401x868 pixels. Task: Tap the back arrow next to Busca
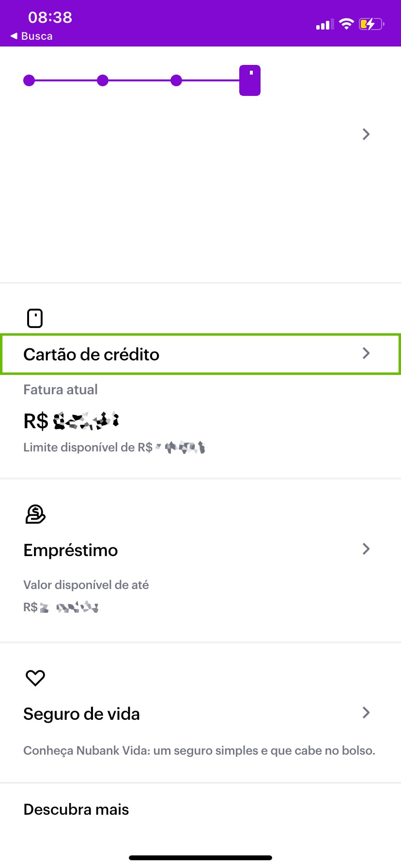[14, 36]
